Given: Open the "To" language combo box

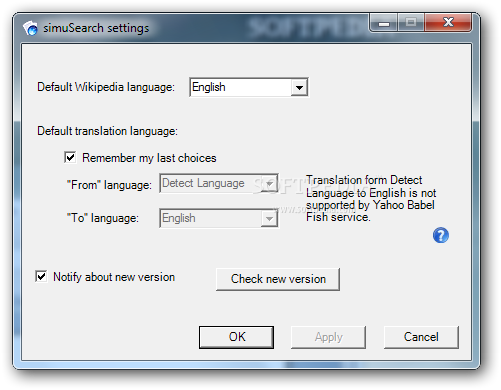Looking at the screenshot, I should click(x=219, y=218).
